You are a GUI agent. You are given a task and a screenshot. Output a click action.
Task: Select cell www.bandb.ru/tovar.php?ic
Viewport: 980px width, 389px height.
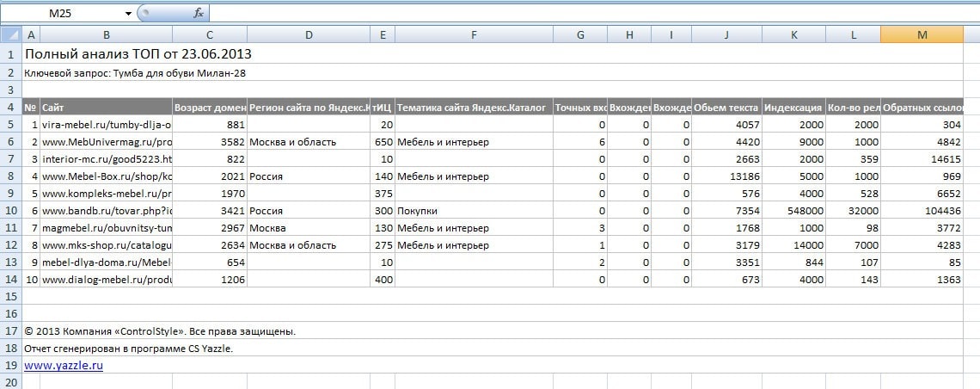point(107,211)
